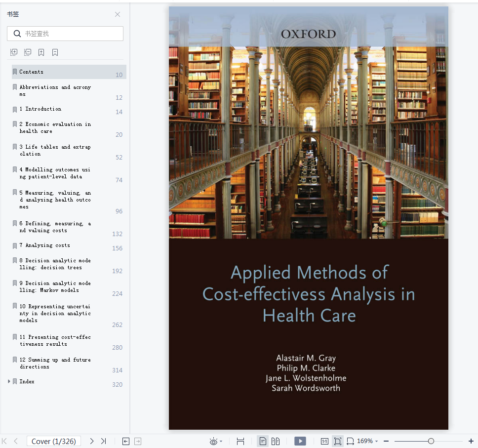The height and width of the screenshot is (448, 478).
Task: Click page number 320 next to Index
Action: pos(118,385)
